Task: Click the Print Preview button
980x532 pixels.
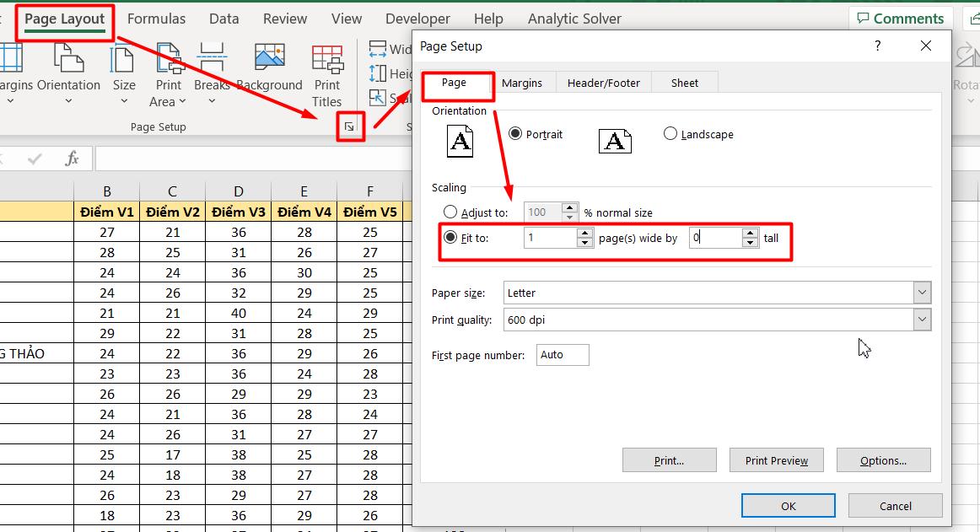Action: pyautogui.click(x=777, y=460)
